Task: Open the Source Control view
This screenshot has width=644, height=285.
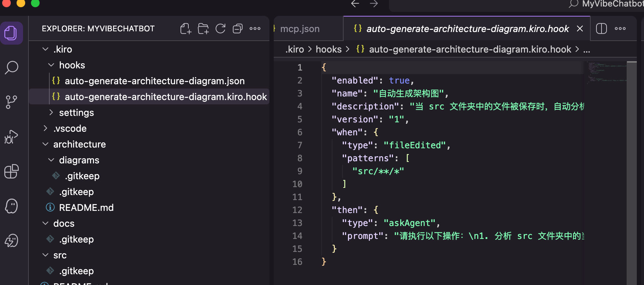Action: click(x=12, y=102)
